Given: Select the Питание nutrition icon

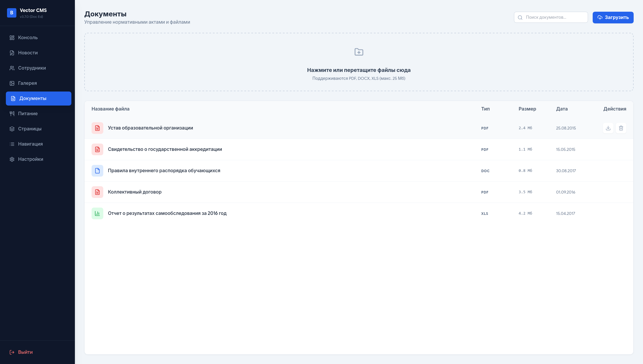Looking at the screenshot, I should (12, 113).
